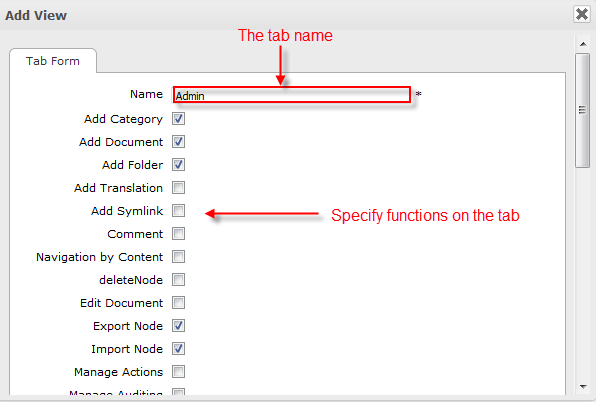Check the Manage Actions checkbox
The width and height of the screenshot is (596, 402).
(178, 372)
